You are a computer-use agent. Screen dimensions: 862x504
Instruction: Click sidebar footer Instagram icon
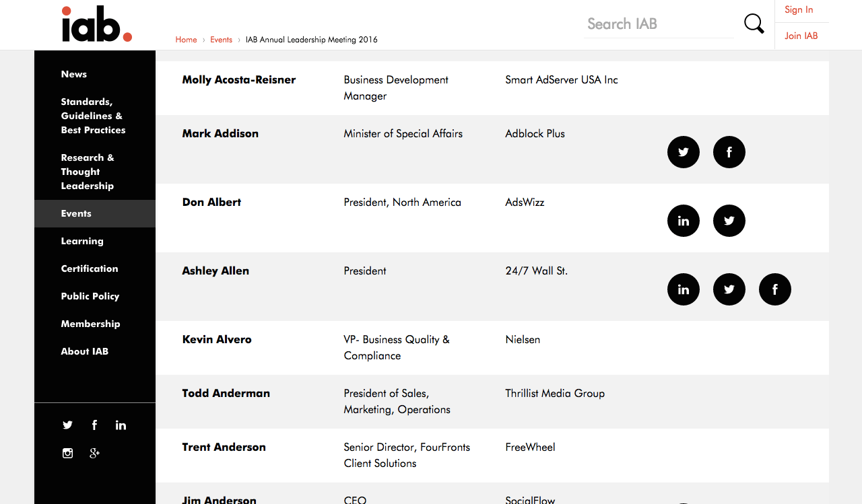coord(67,453)
